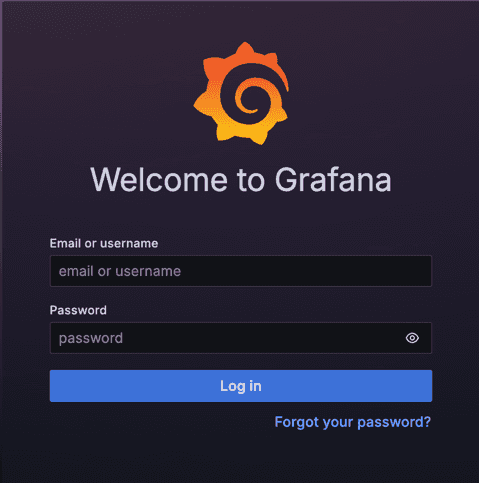Focus the email or username field
The width and height of the screenshot is (479, 483).
click(x=241, y=271)
